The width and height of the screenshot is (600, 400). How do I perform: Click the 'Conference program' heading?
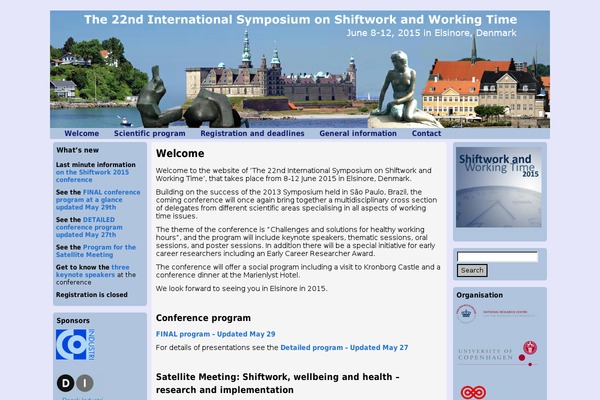point(203,318)
